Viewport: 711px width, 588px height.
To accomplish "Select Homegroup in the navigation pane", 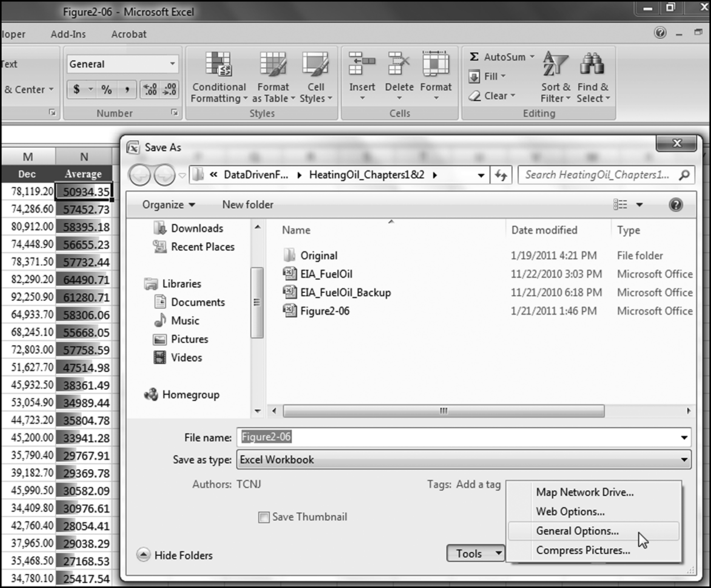I will pos(182,395).
